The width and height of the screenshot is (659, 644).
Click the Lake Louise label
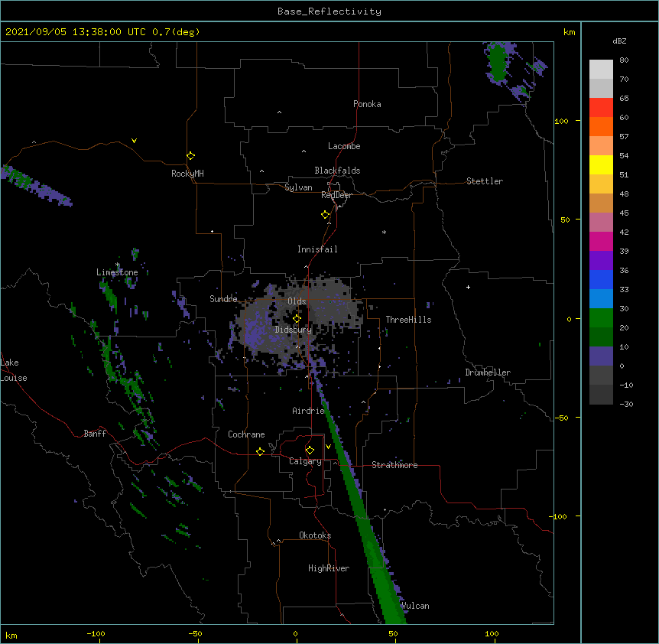14,370
